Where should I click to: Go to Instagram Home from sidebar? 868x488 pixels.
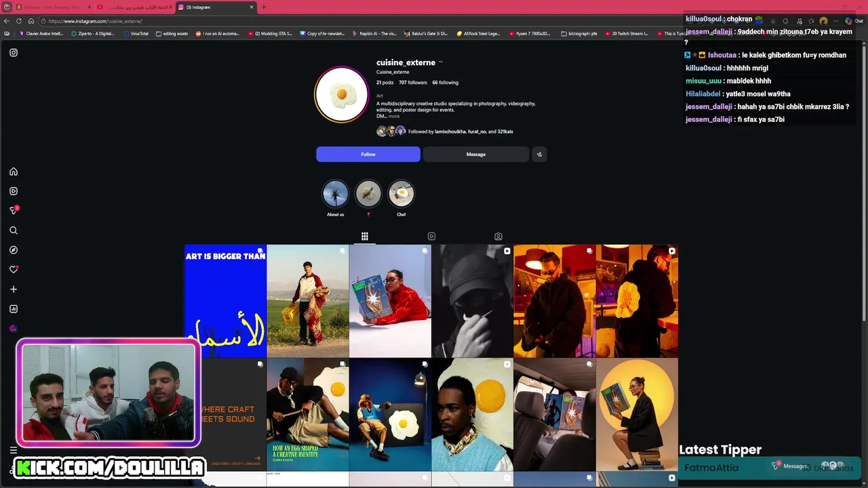14,171
